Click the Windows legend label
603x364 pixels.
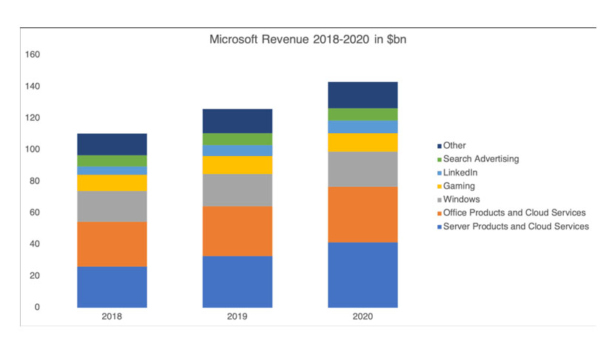coord(461,199)
